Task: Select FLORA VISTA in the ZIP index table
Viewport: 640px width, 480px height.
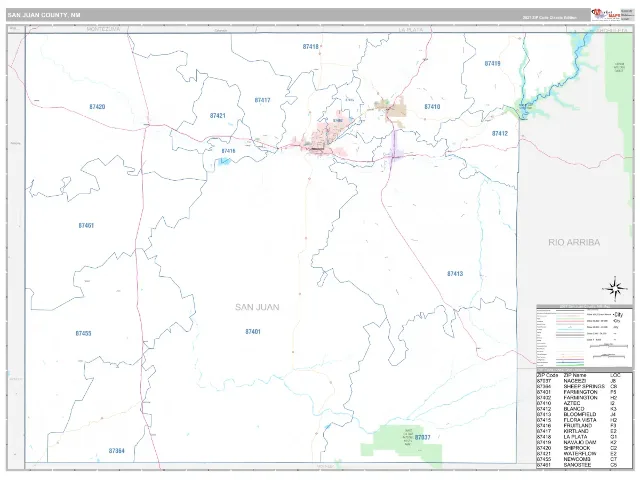Action: coord(580,420)
